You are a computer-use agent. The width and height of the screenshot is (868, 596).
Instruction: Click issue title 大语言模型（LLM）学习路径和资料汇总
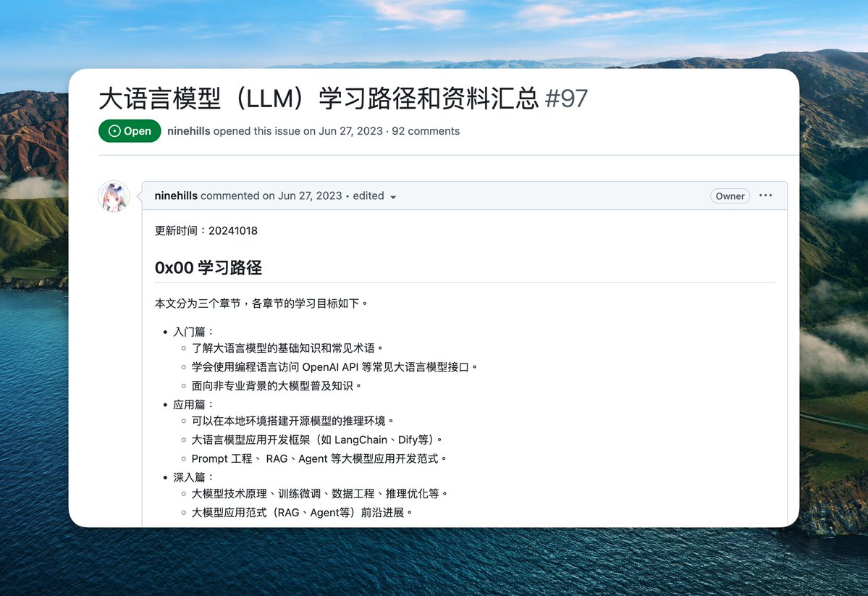[319, 98]
